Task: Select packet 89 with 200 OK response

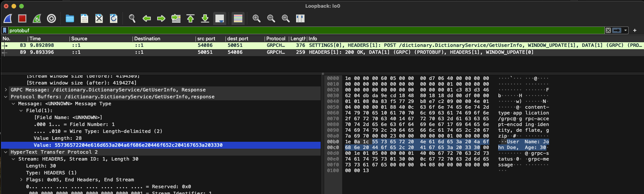Action: (x=322, y=52)
